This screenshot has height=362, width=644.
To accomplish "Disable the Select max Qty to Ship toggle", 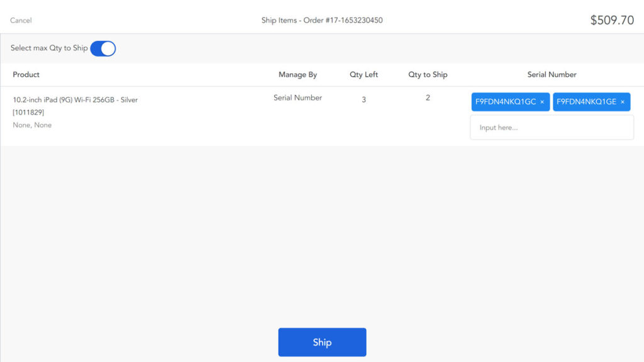I will pos(103,48).
